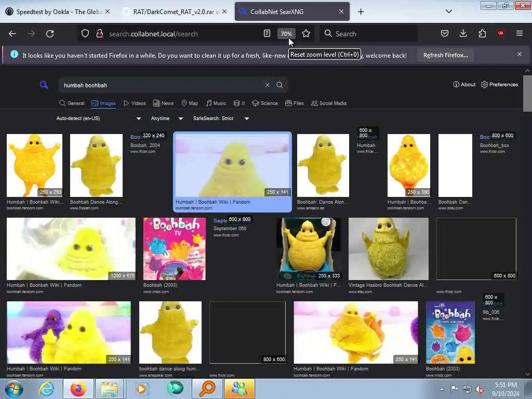Open orange magnifier taskbar app
The image size is (532, 399).
coord(207,389)
